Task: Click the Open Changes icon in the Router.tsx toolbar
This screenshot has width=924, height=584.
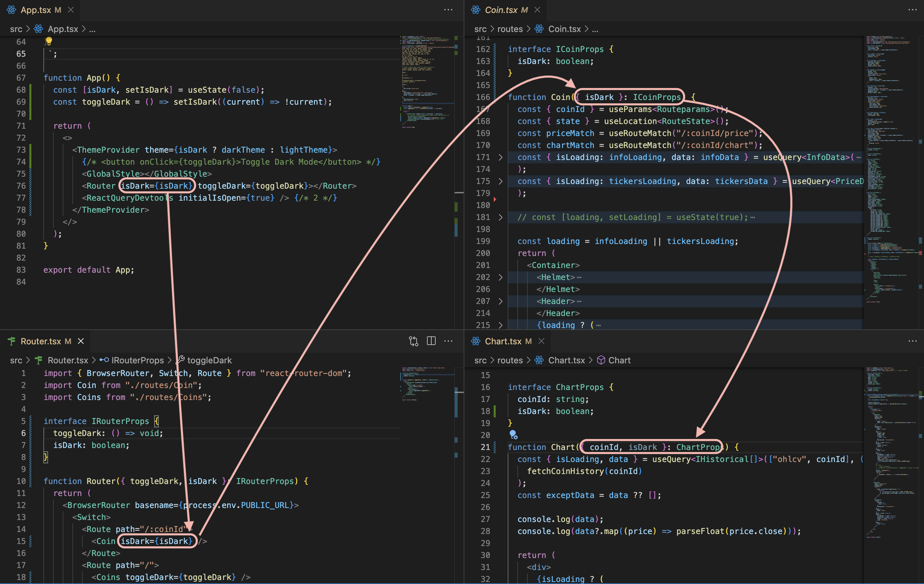Action: click(x=413, y=341)
